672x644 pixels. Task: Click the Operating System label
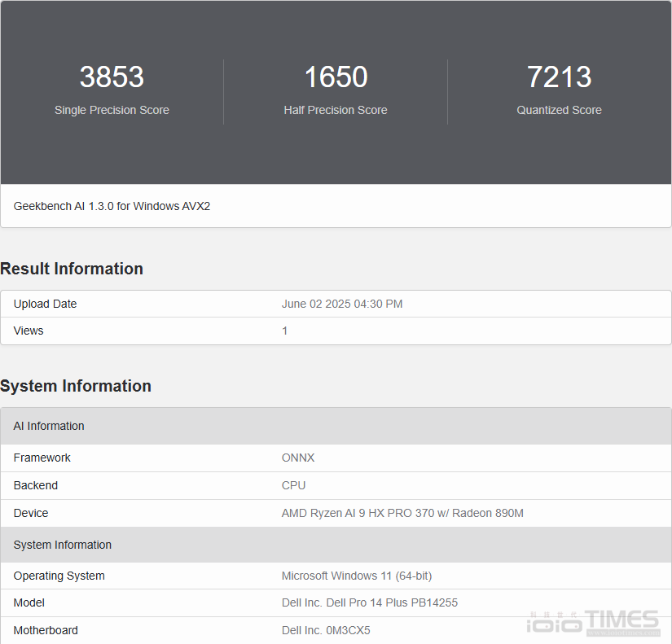[x=59, y=576]
